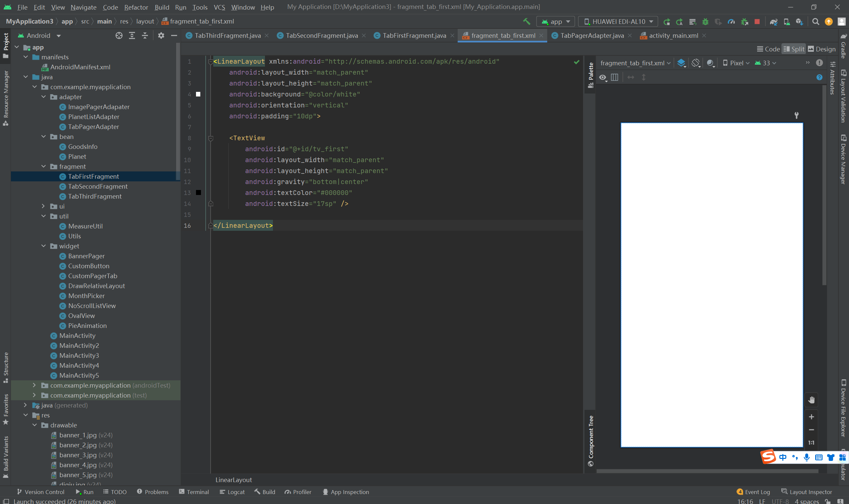This screenshot has height=504, width=849.
Task: Toggle the design view options eye icon
Action: (603, 78)
